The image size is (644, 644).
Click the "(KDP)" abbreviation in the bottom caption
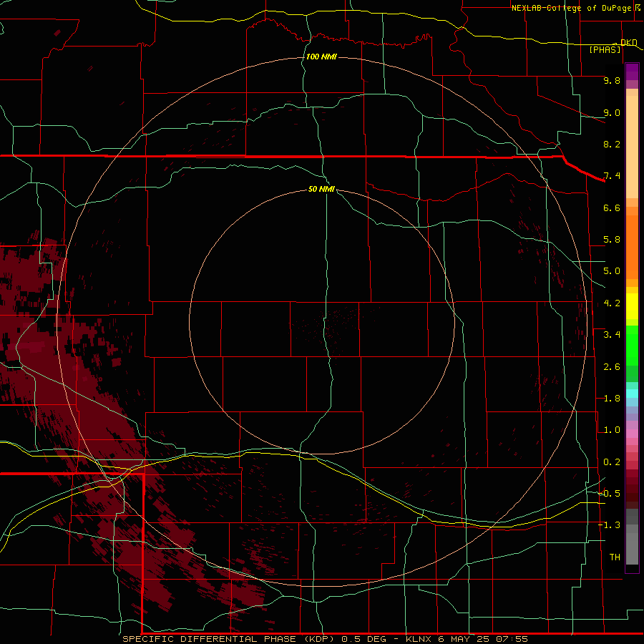click(320, 639)
